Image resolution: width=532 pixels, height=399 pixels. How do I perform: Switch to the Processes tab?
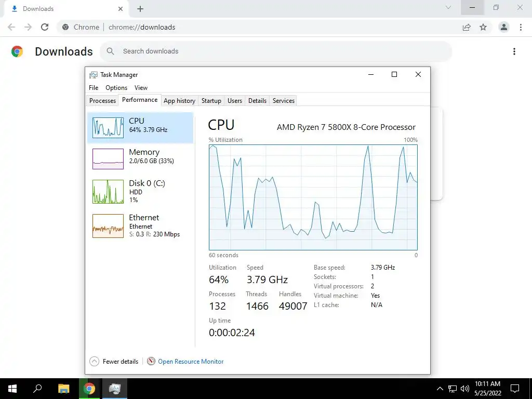coord(102,101)
